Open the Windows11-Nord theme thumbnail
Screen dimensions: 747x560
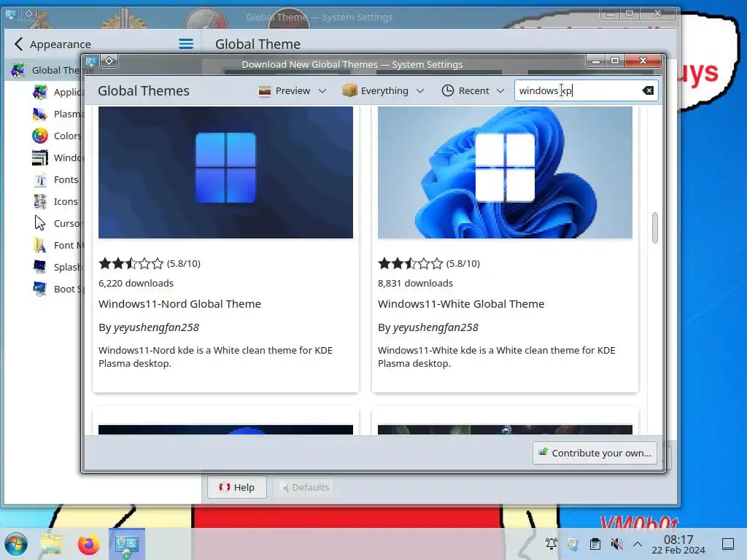(225, 172)
